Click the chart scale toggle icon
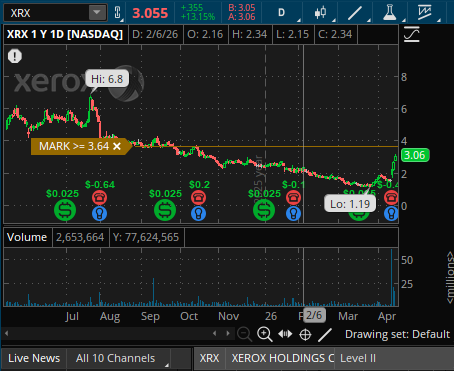 click(412, 34)
